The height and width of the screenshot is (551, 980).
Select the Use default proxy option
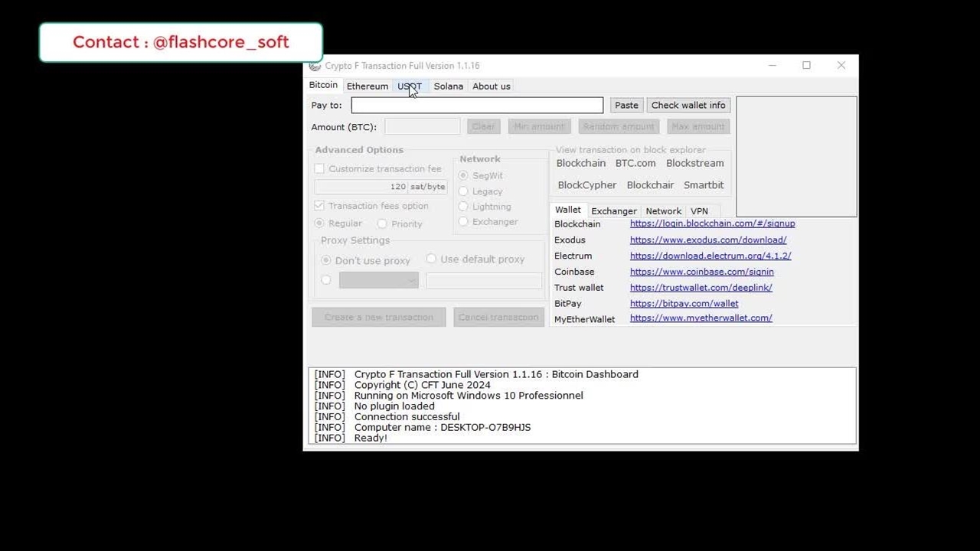431,259
